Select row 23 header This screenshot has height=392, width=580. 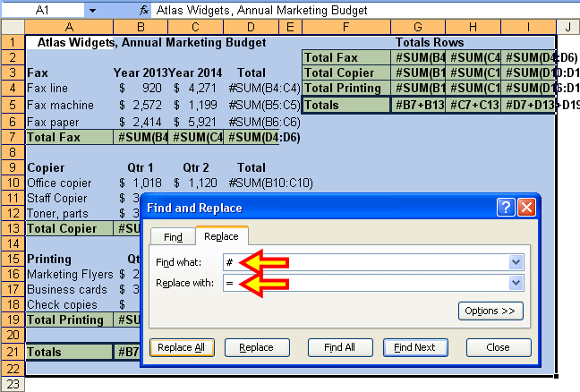[13, 384]
